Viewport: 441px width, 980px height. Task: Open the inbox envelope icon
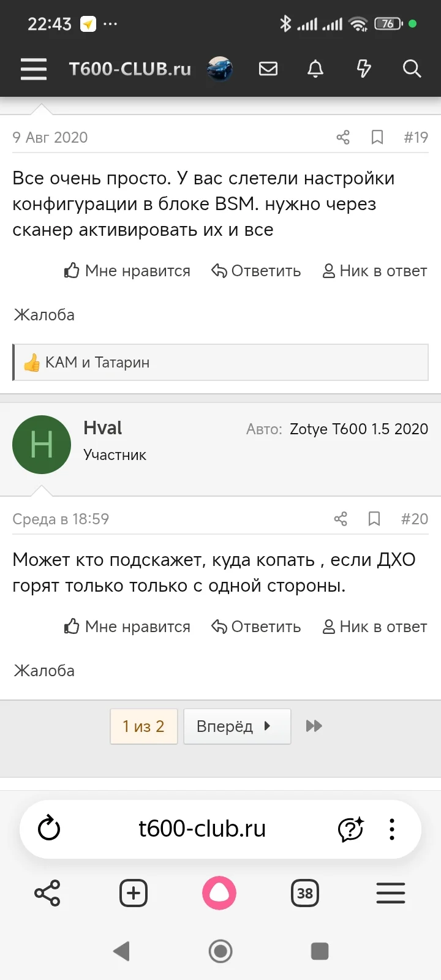[x=268, y=69]
